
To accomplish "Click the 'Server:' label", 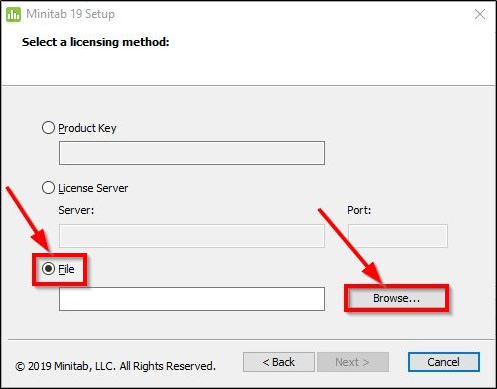I will pyautogui.click(x=76, y=210).
